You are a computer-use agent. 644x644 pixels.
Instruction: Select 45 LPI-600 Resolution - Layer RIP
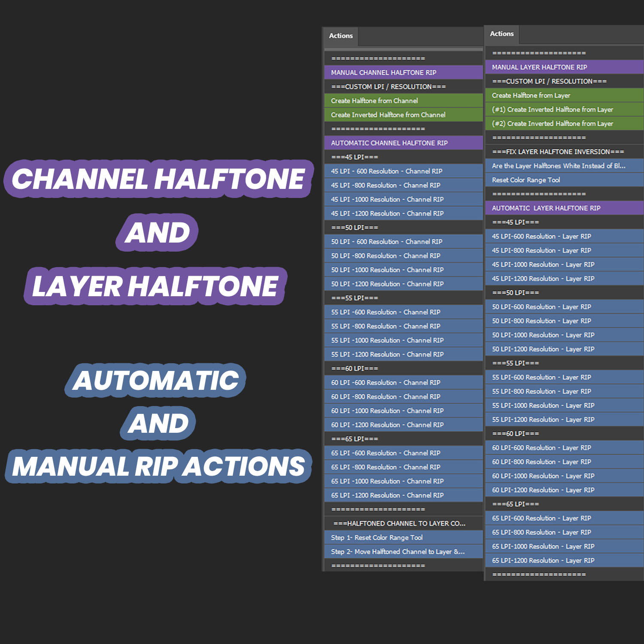coord(565,236)
